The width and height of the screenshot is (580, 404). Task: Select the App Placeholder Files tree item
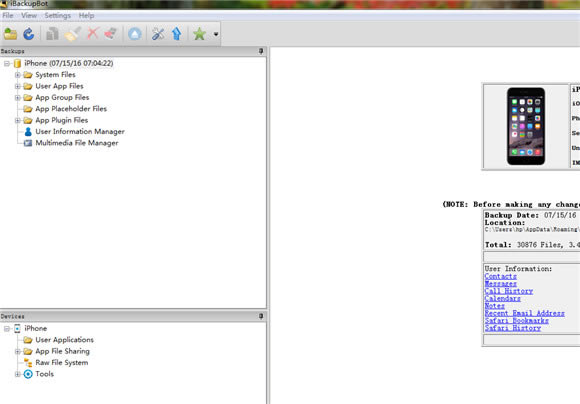[71, 109]
